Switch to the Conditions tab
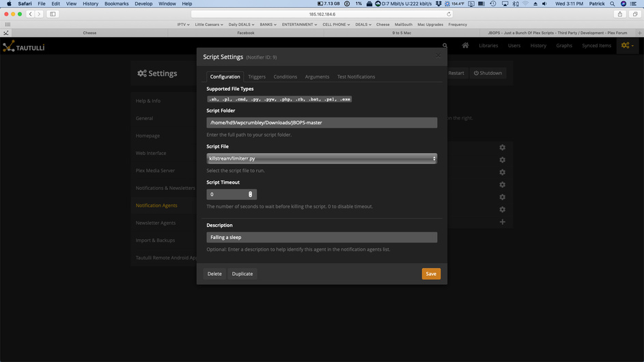This screenshot has height=362, width=644. point(285,76)
